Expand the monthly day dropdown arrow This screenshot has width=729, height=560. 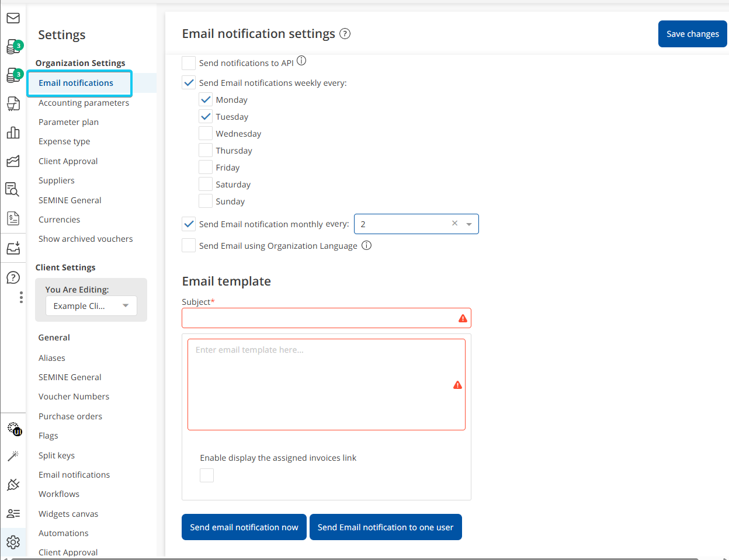[469, 224]
